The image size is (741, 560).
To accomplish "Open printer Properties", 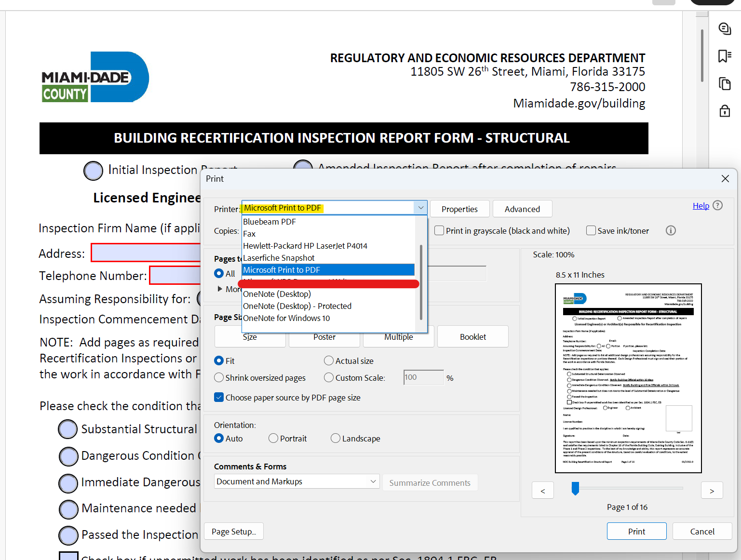I will 459,209.
